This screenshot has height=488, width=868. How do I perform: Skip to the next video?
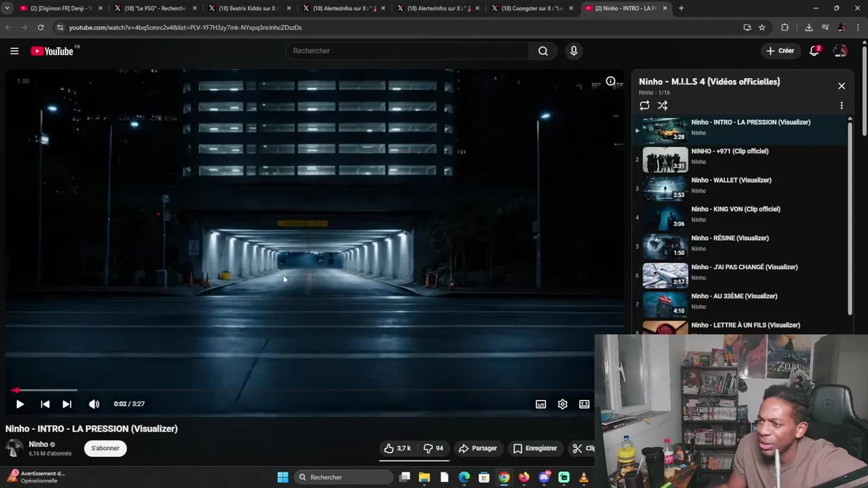tap(66, 404)
